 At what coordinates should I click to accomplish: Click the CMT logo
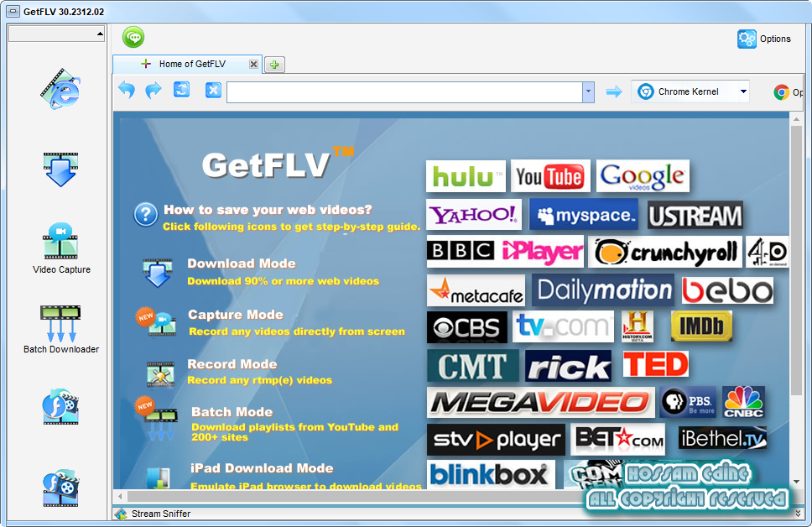pos(473,365)
